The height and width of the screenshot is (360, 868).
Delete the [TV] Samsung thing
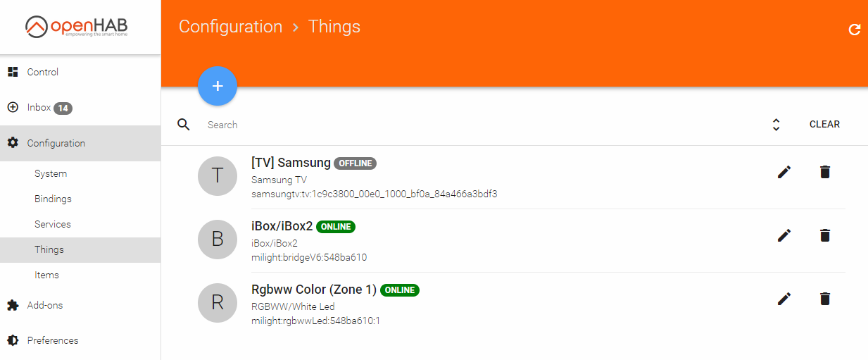825,172
